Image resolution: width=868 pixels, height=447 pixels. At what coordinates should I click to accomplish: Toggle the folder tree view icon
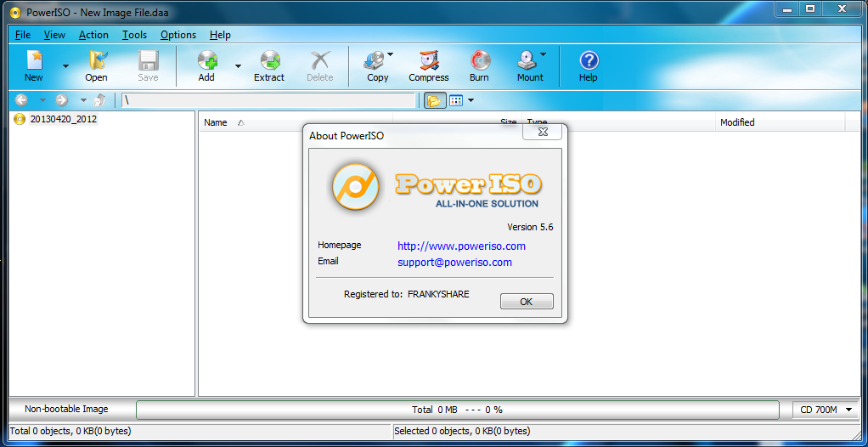[x=435, y=101]
